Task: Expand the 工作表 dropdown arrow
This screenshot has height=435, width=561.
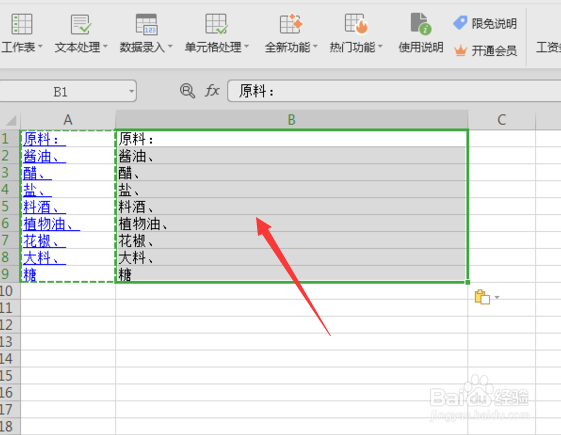Action: [40, 47]
